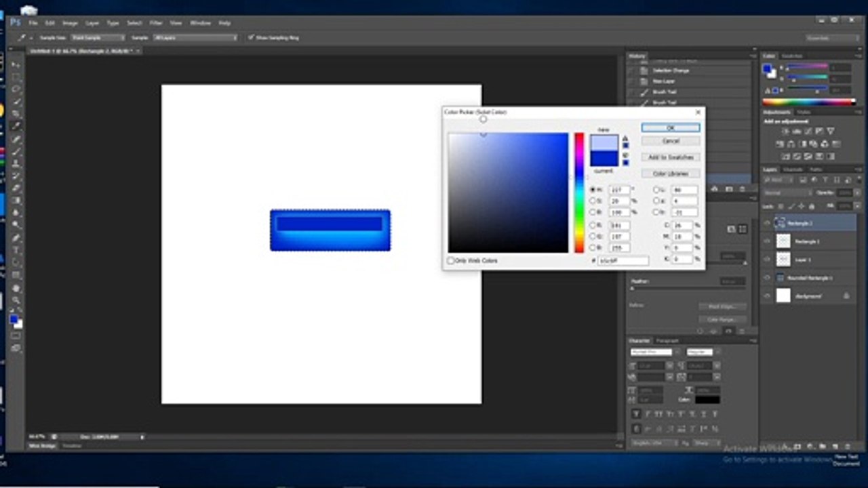
Task: Click Color Libraries button
Action: tap(671, 174)
